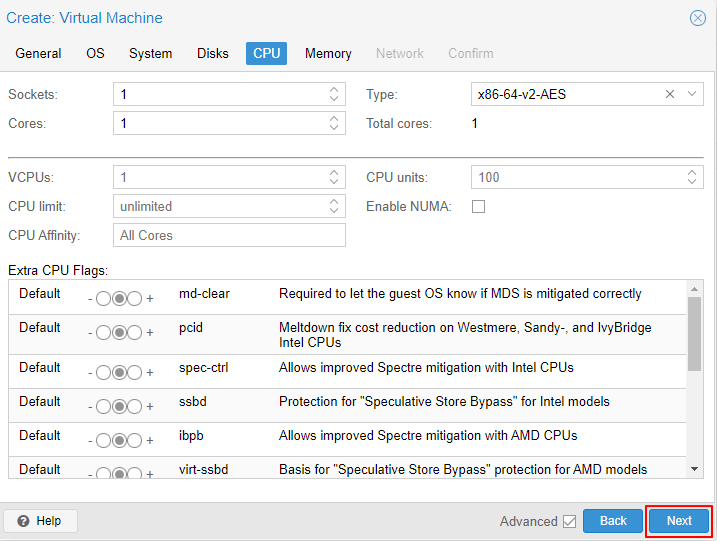Increase the Sockets value with up arrow
Image resolution: width=717 pixels, height=541 pixels.
click(x=334, y=89)
